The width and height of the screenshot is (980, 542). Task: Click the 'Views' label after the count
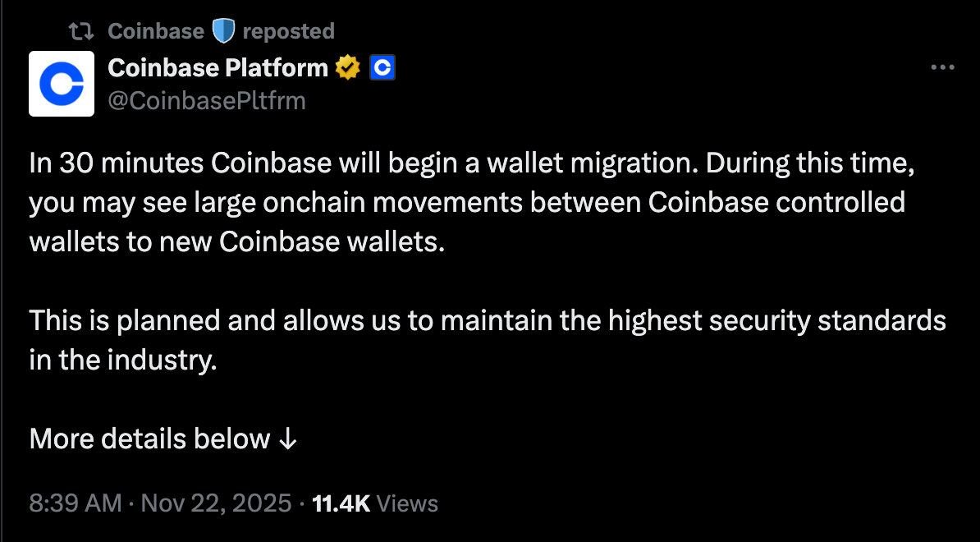tap(407, 503)
